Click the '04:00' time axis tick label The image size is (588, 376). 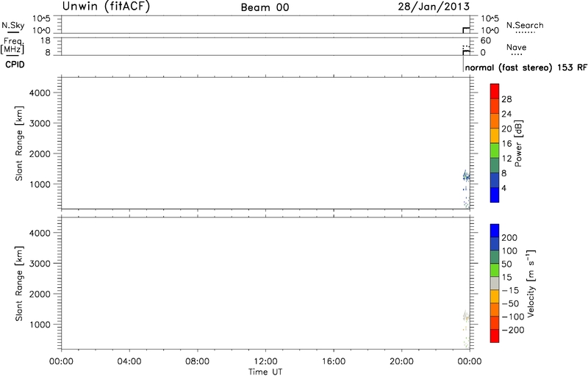coord(129,362)
